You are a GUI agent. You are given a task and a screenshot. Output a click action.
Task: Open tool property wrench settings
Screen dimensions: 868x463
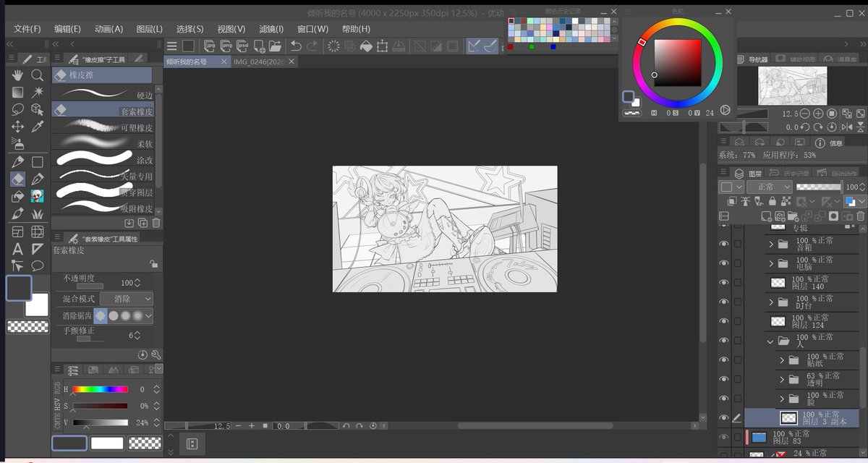tap(156, 354)
